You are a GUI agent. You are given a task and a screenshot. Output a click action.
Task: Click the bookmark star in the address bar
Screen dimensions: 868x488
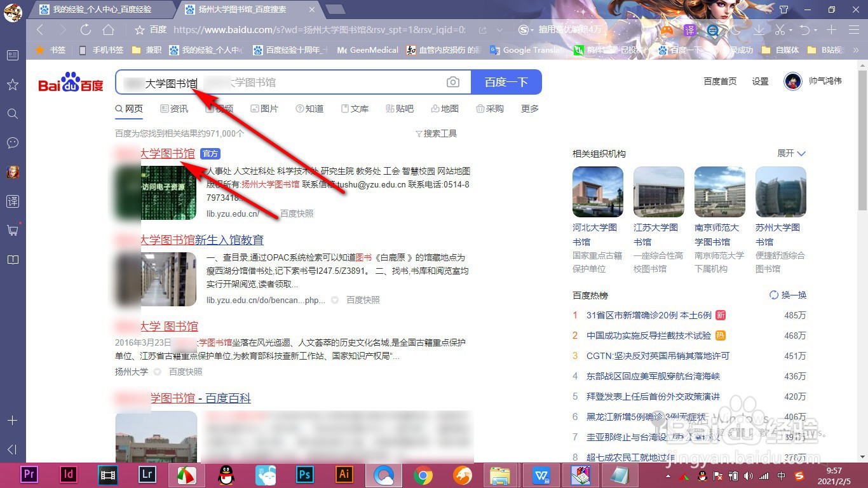[140, 30]
